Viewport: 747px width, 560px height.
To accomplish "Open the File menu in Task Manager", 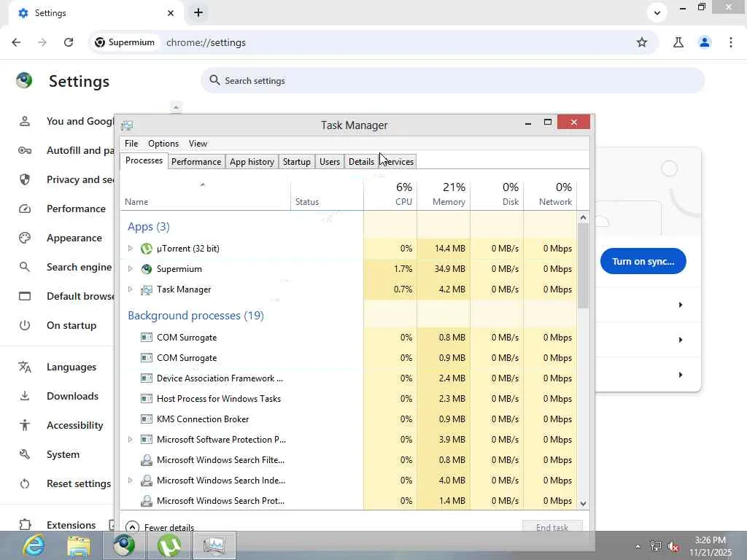I will [131, 144].
